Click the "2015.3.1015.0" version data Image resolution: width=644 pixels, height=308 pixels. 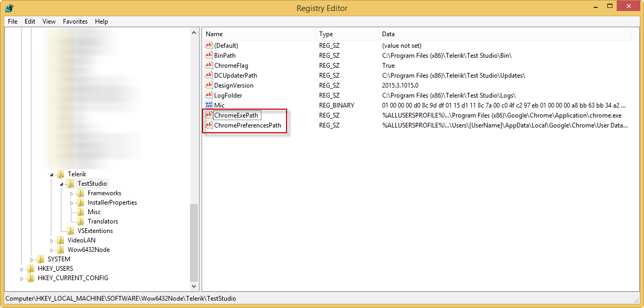[400, 86]
